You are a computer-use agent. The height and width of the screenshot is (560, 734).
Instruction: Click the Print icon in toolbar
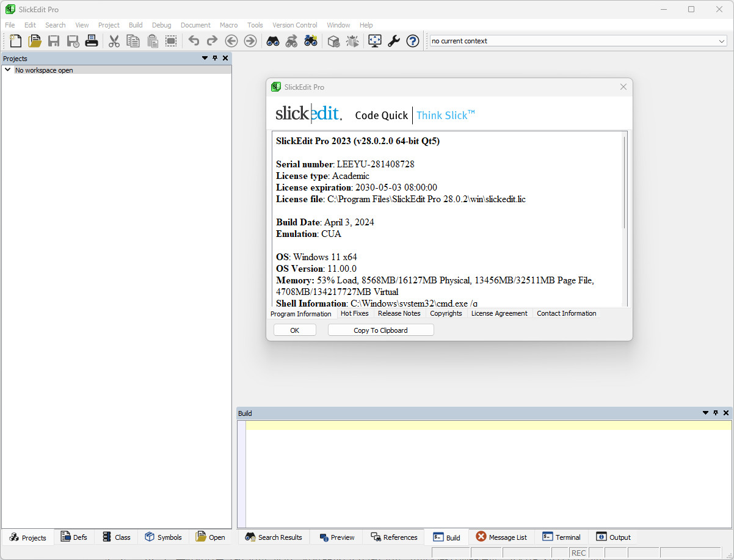coord(91,41)
